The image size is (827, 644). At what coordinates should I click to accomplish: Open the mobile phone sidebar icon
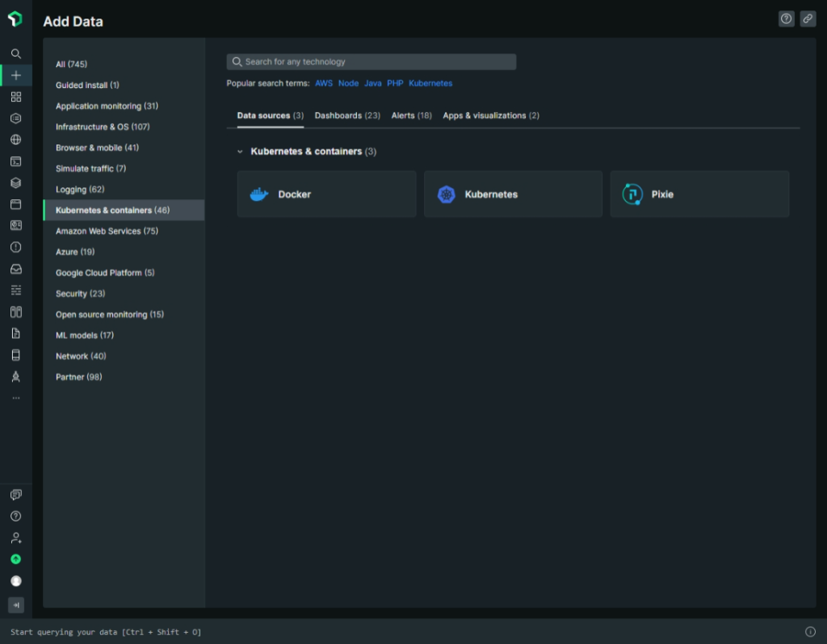point(16,355)
